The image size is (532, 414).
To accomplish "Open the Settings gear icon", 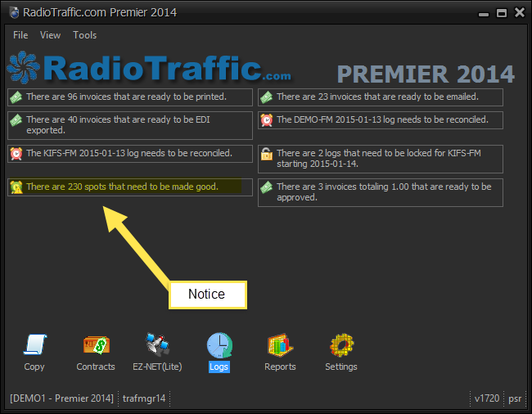I will click(341, 344).
